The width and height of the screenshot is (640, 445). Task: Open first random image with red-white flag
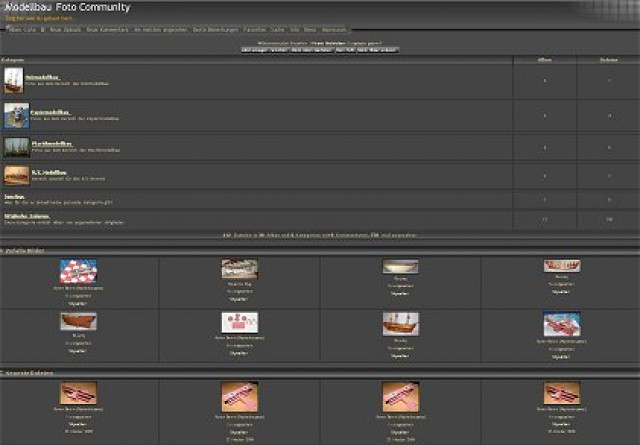[x=78, y=269]
